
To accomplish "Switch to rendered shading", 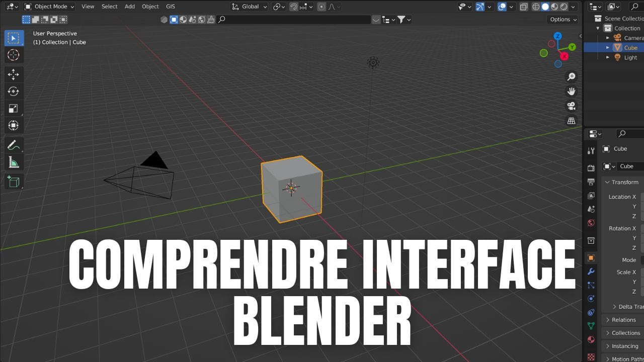I will [x=563, y=7].
